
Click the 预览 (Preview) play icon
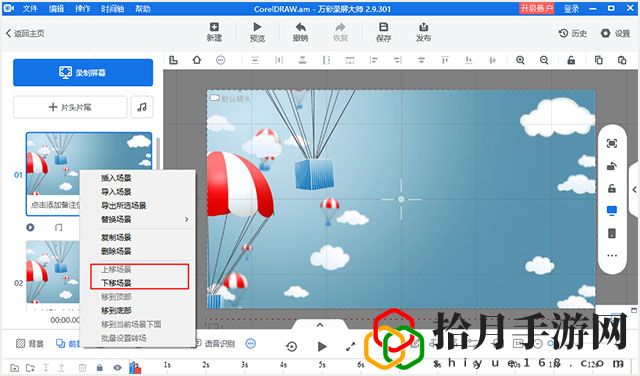pos(257,27)
